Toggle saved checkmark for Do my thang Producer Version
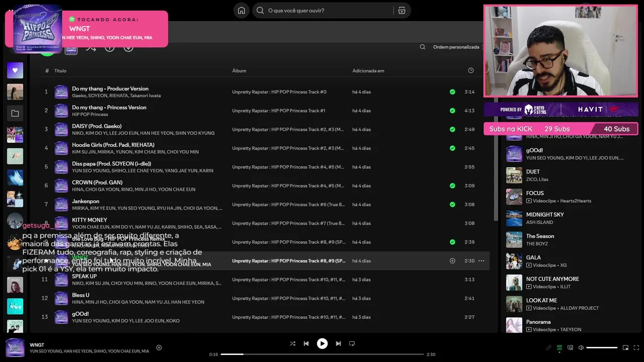This screenshot has width=644, height=362. 452,92
